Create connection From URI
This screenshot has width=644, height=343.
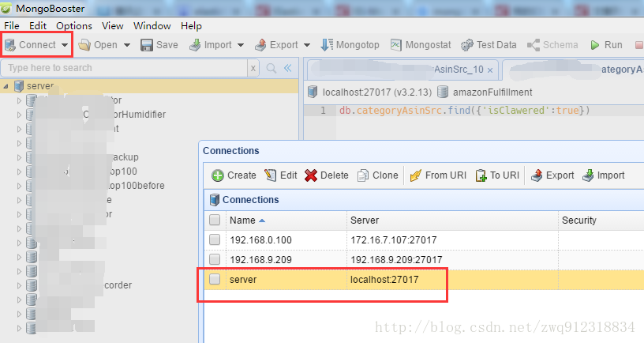[x=438, y=175]
